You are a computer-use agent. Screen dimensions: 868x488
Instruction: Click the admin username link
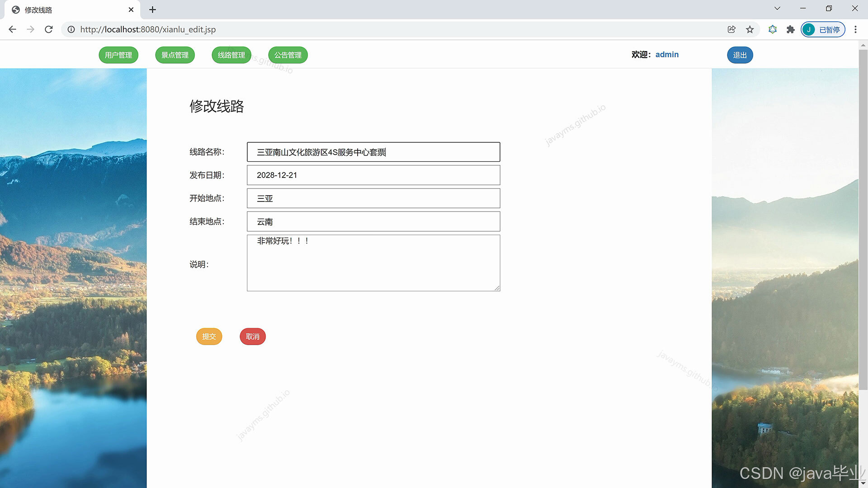point(667,55)
